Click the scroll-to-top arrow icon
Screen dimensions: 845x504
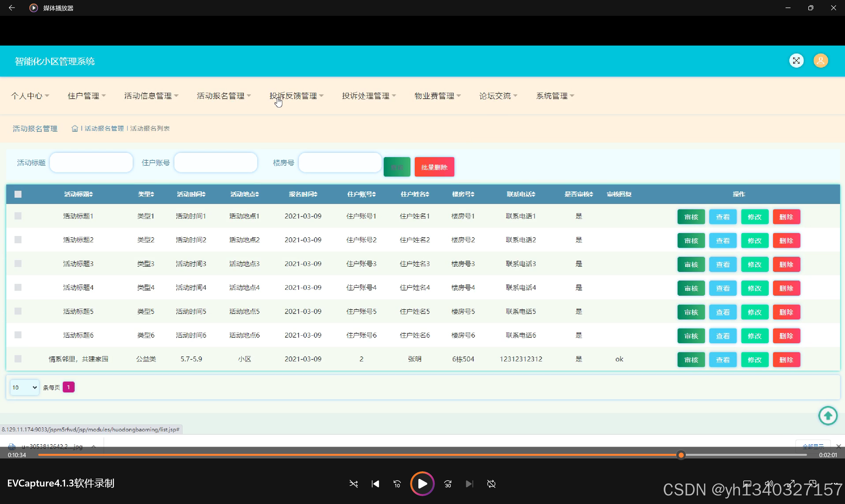828,415
